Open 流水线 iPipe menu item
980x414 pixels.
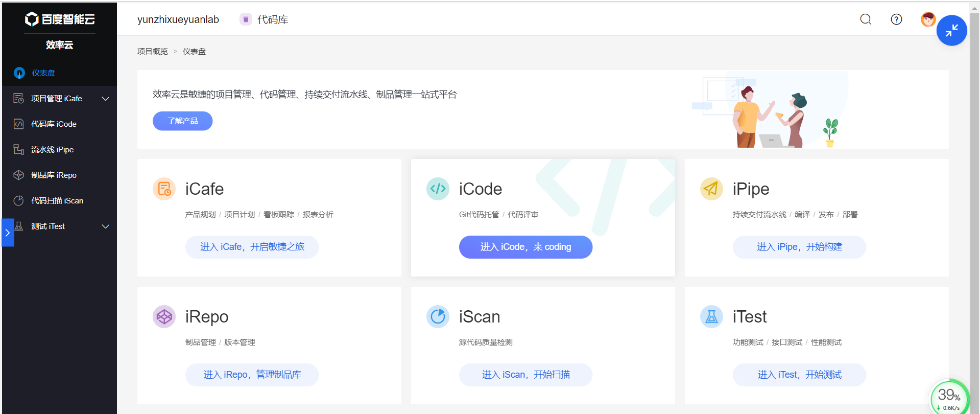pos(59,150)
